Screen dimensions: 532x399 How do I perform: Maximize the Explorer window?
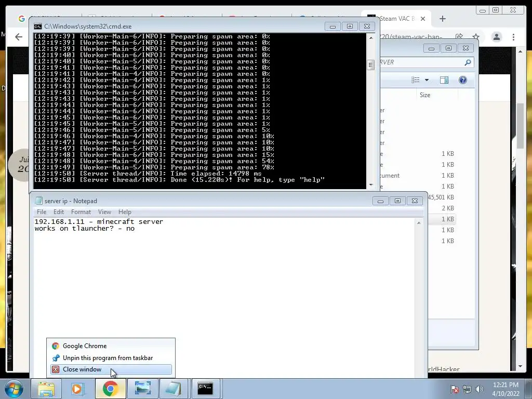pyautogui.click(x=448, y=48)
